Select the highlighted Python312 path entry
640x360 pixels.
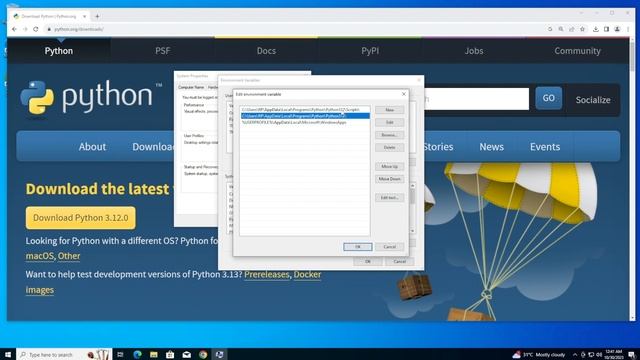pyautogui.click(x=305, y=116)
